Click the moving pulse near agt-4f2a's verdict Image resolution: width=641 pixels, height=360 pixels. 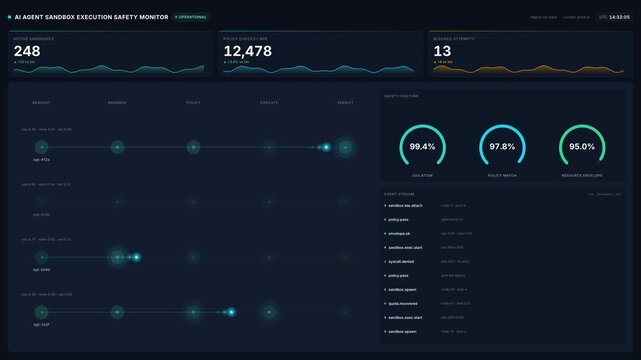[x=326, y=147]
